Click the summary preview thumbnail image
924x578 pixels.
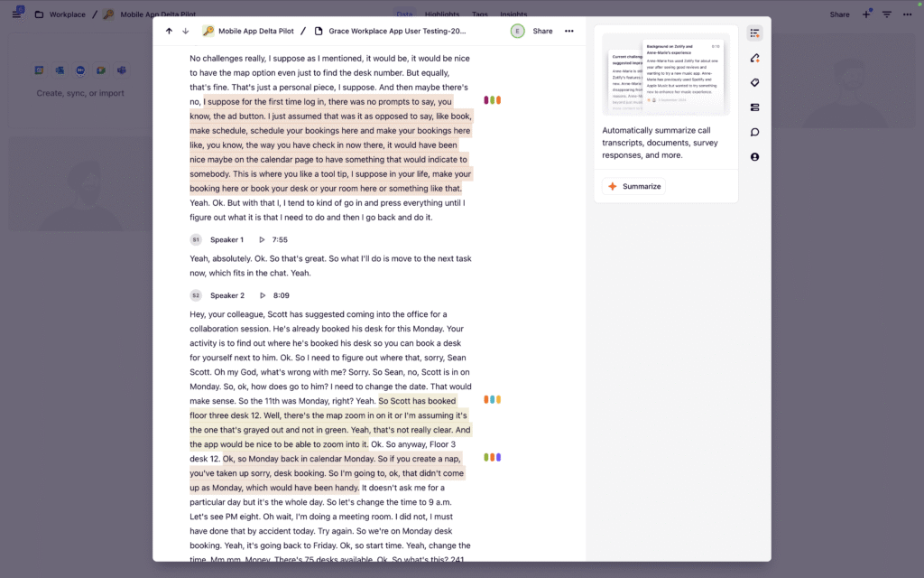click(x=666, y=74)
